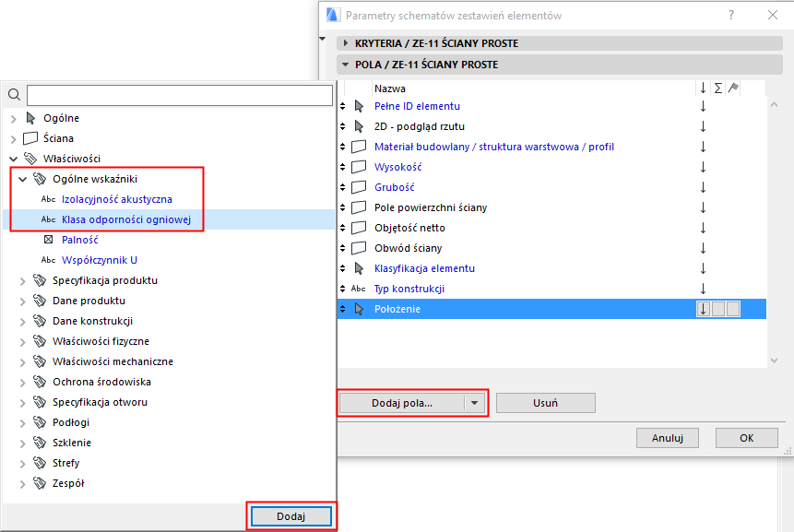Screen dimensions: 794x532
Task: Click the wall icon beside Ściana
Action: (x=30, y=138)
